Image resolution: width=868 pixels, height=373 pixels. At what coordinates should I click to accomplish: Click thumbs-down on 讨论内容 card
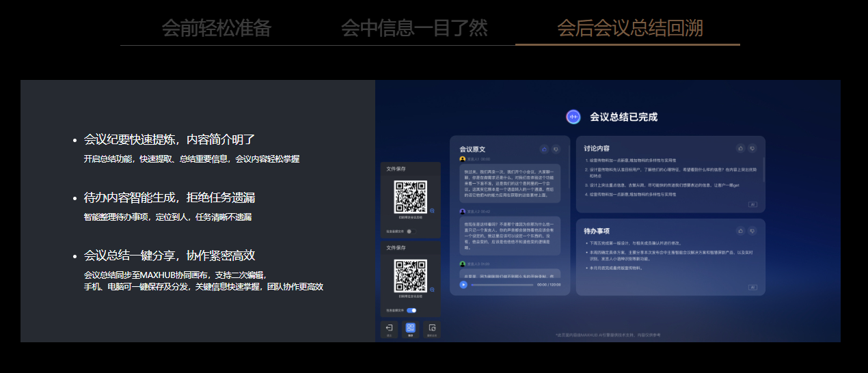pos(752,148)
